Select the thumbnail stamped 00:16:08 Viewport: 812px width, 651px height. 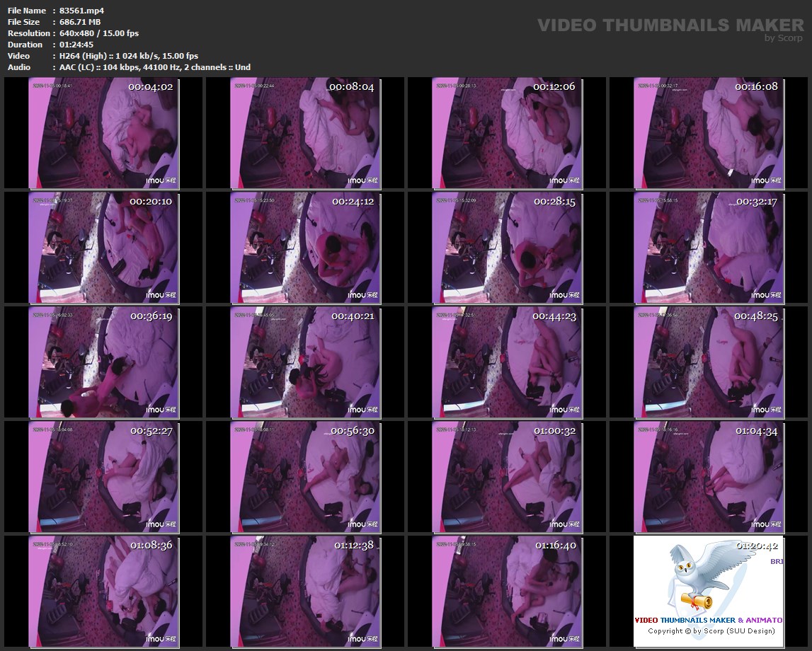(709, 133)
